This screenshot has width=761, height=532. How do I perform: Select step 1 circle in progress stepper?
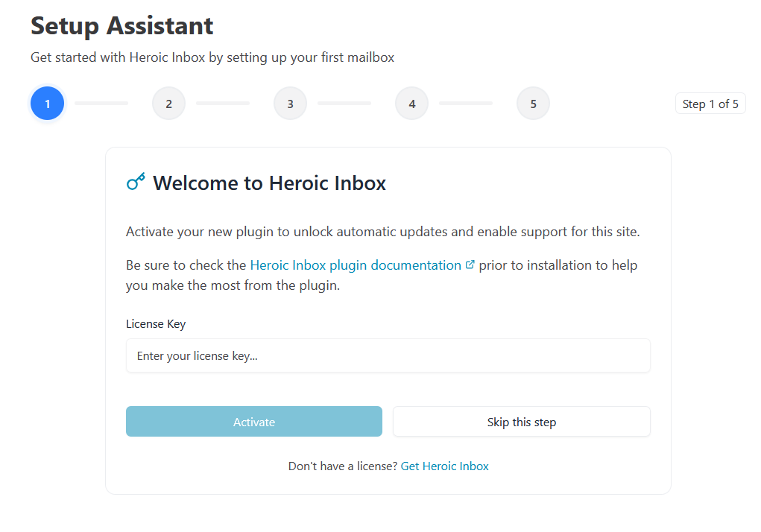click(47, 104)
